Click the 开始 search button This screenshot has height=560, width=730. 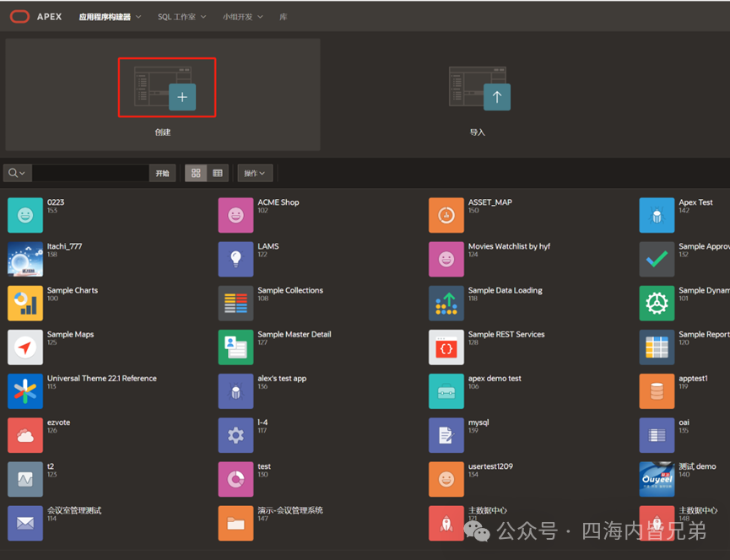coord(163,173)
